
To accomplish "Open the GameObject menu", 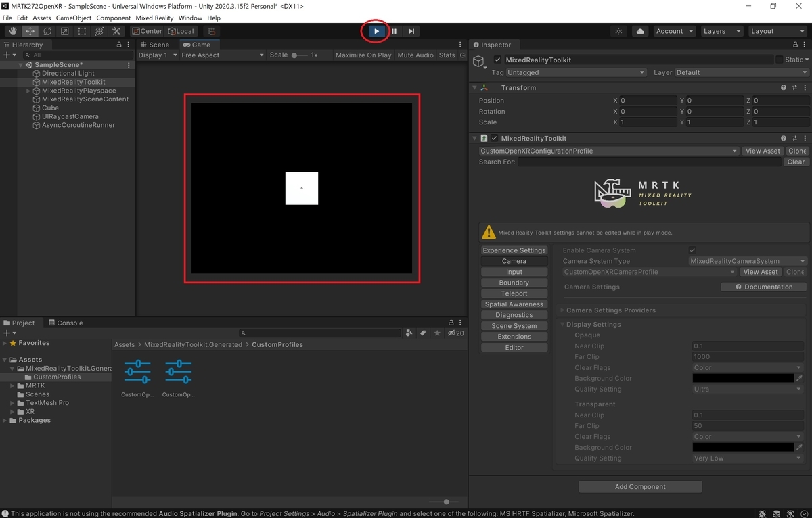I will 74,18.
